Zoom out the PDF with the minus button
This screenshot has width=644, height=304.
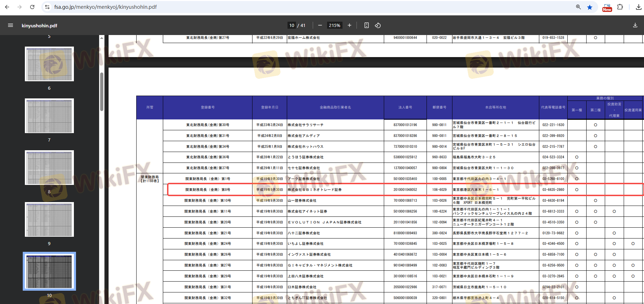click(320, 25)
